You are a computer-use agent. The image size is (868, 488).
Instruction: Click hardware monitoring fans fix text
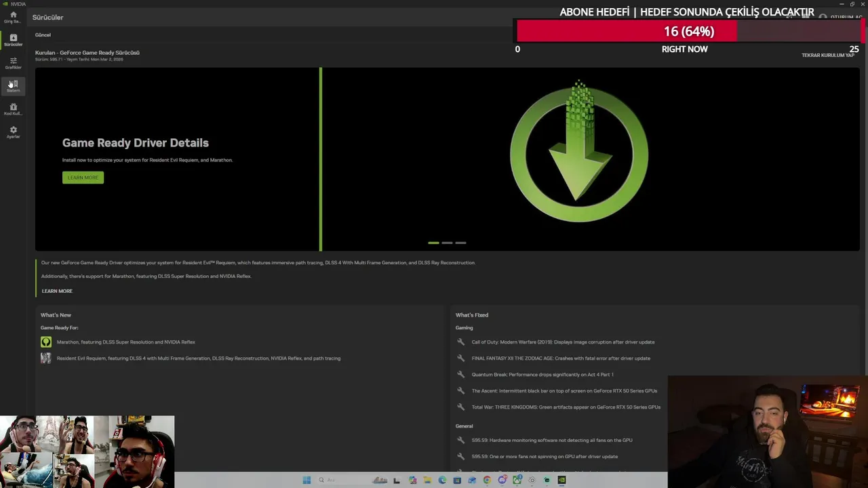coord(552,441)
